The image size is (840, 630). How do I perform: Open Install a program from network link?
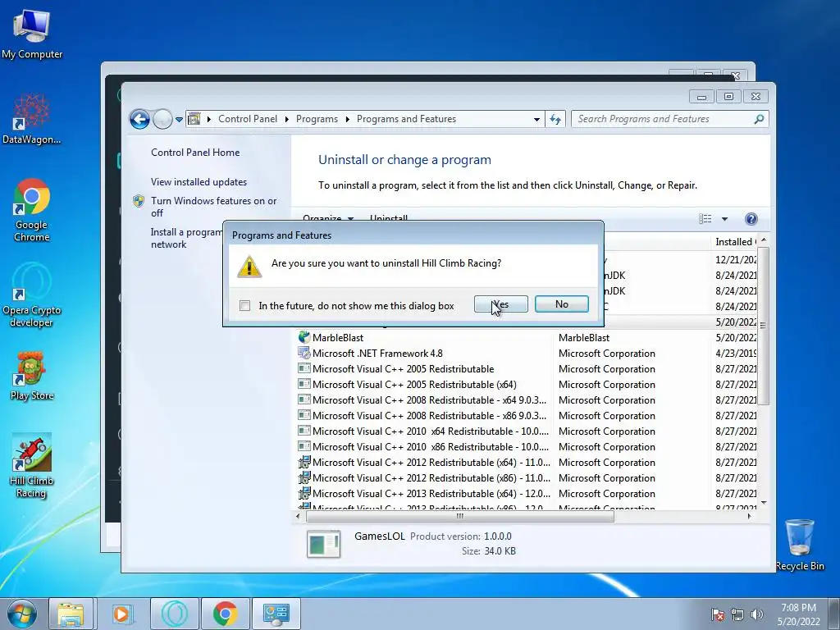point(185,238)
